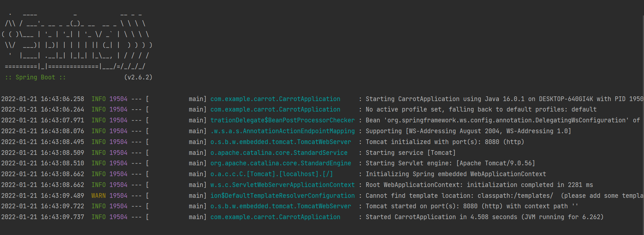Click 'Starting Servlet engine: [Apache Tomcat/9.0.56]' message

451,163
